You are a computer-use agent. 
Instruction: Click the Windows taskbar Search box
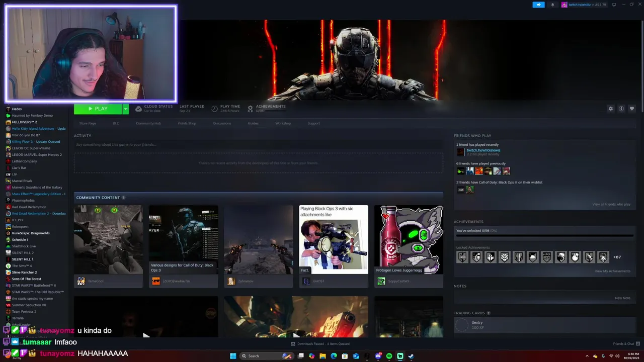tap(267, 356)
